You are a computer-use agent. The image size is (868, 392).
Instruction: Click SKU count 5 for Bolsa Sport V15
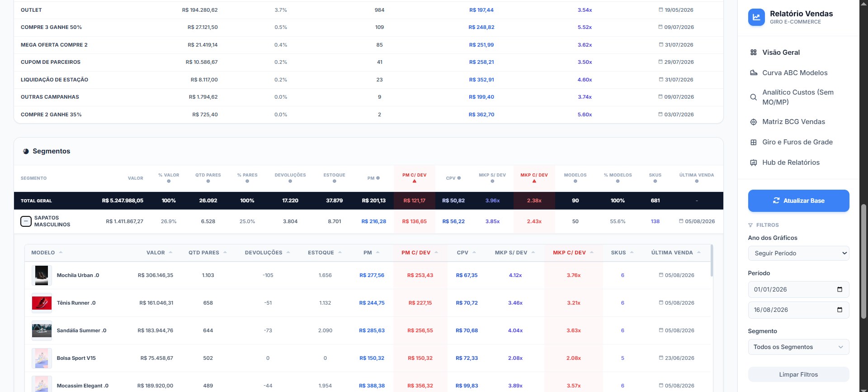pyautogui.click(x=623, y=358)
